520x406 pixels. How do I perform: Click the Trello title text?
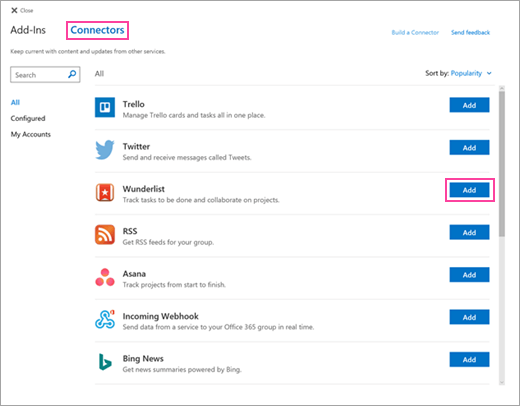click(133, 104)
